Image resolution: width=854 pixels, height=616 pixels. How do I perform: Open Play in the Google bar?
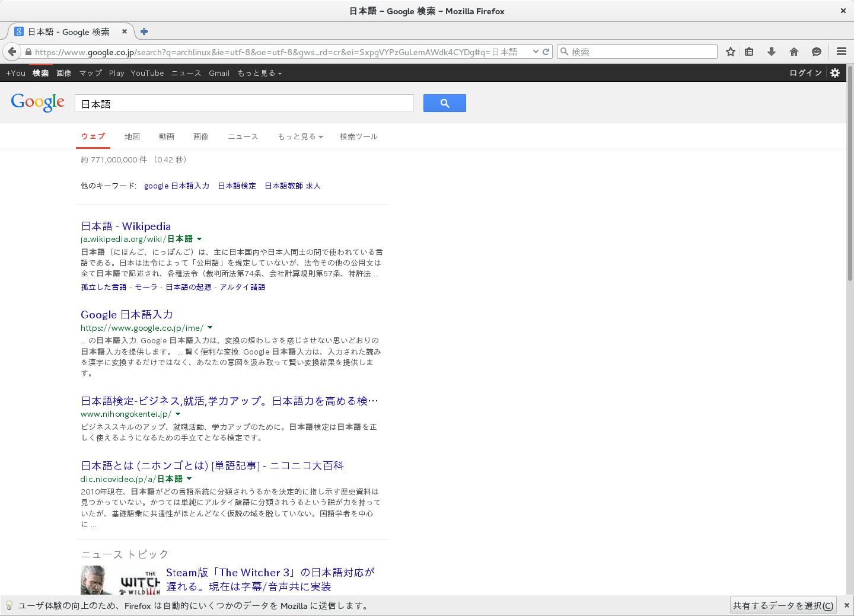pyautogui.click(x=117, y=73)
